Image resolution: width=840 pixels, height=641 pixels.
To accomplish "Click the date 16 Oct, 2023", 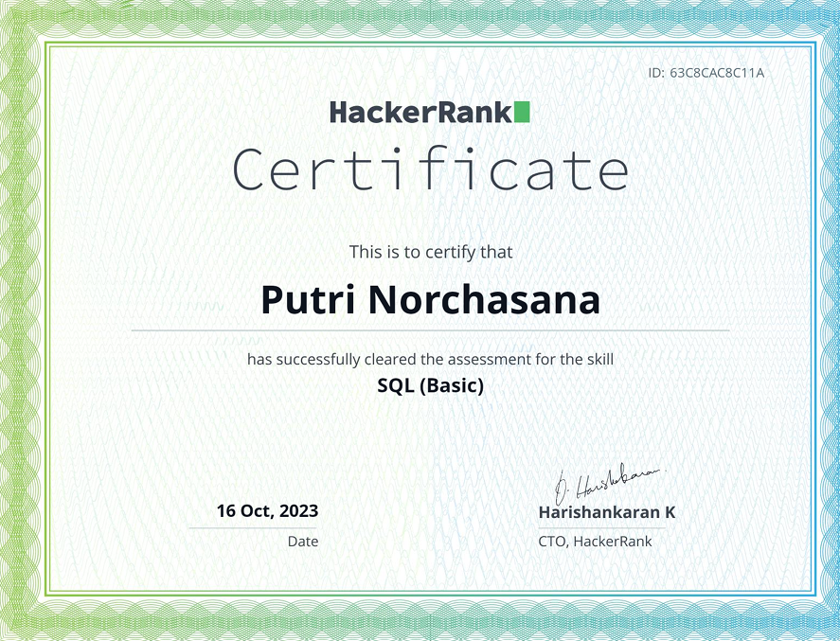I will click(x=267, y=511).
